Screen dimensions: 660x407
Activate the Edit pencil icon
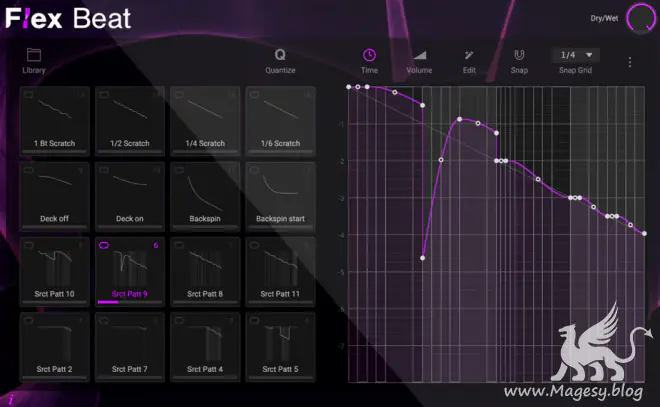[469, 55]
